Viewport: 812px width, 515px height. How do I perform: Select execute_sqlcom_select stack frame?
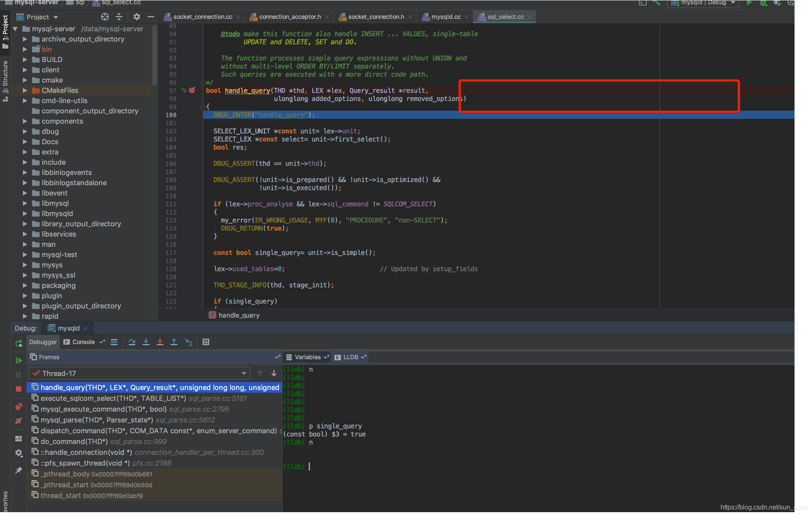tap(113, 398)
